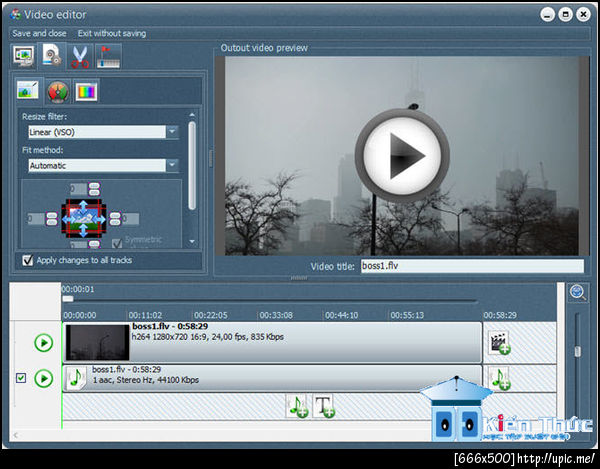
Task: Click the bottom crop value stepper
Action: (x=94, y=244)
